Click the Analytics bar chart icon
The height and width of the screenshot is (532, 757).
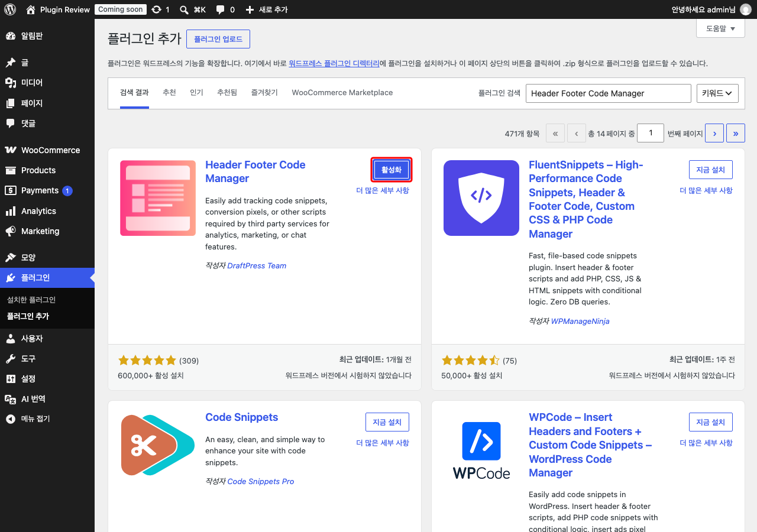(10, 211)
